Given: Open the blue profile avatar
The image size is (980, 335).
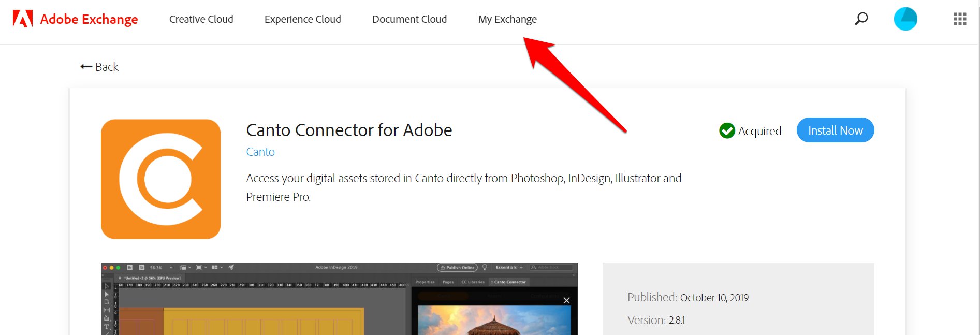Looking at the screenshot, I should coord(905,19).
